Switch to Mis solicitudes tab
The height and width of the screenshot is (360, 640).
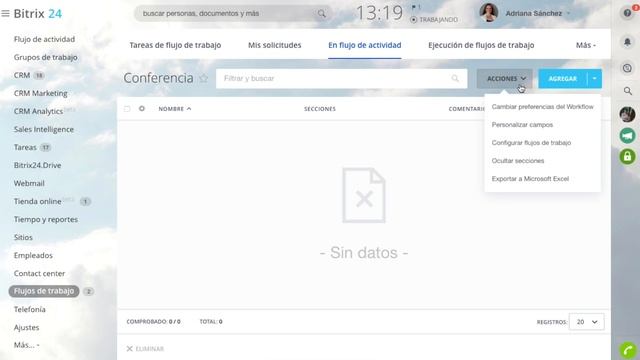point(275,45)
